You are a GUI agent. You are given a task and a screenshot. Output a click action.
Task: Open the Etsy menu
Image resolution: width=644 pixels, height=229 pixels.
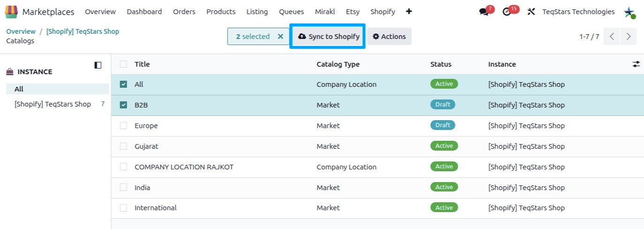coord(353,12)
